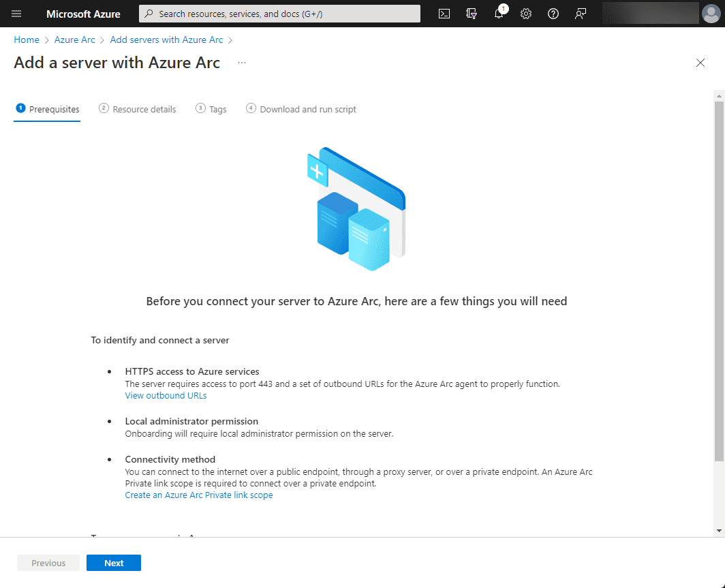Click the scrollbar down arrow
This screenshot has height=588, width=725.
tap(719, 531)
